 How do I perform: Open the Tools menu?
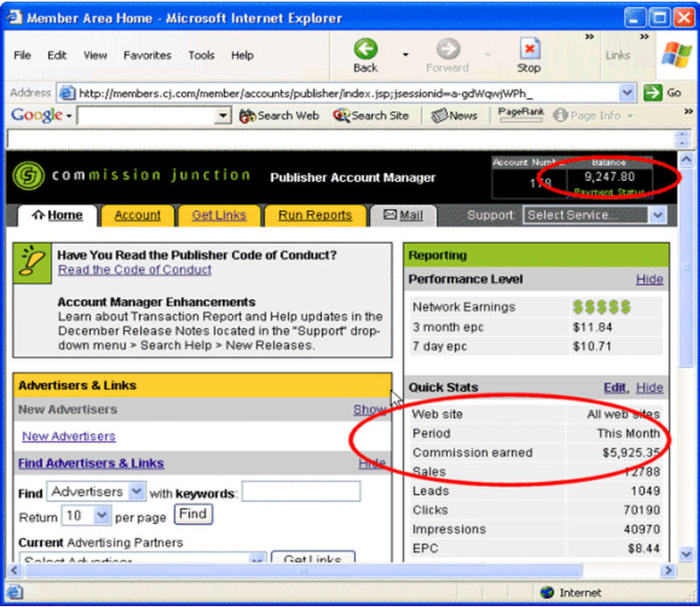point(201,55)
